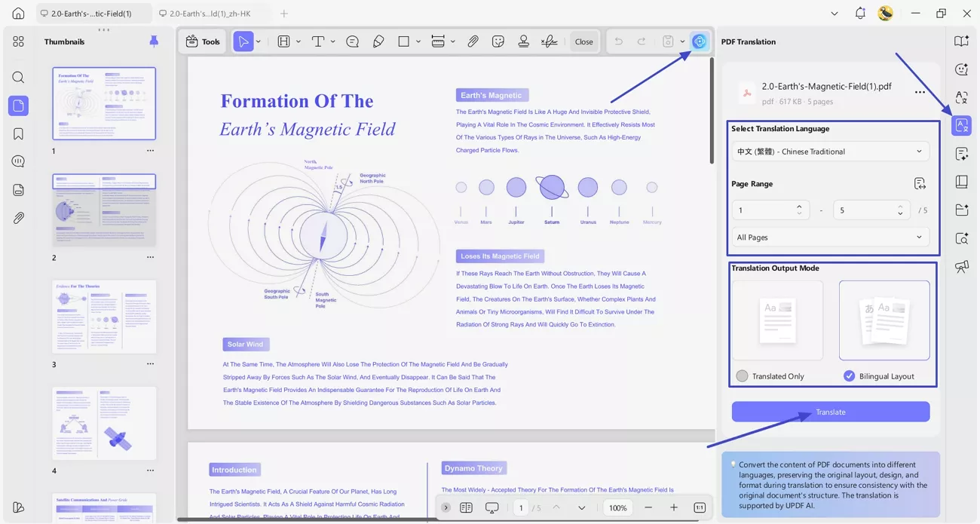Open the home icon in title bar
The height and width of the screenshot is (524, 980).
pyautogui.click(x=18, y=14)
